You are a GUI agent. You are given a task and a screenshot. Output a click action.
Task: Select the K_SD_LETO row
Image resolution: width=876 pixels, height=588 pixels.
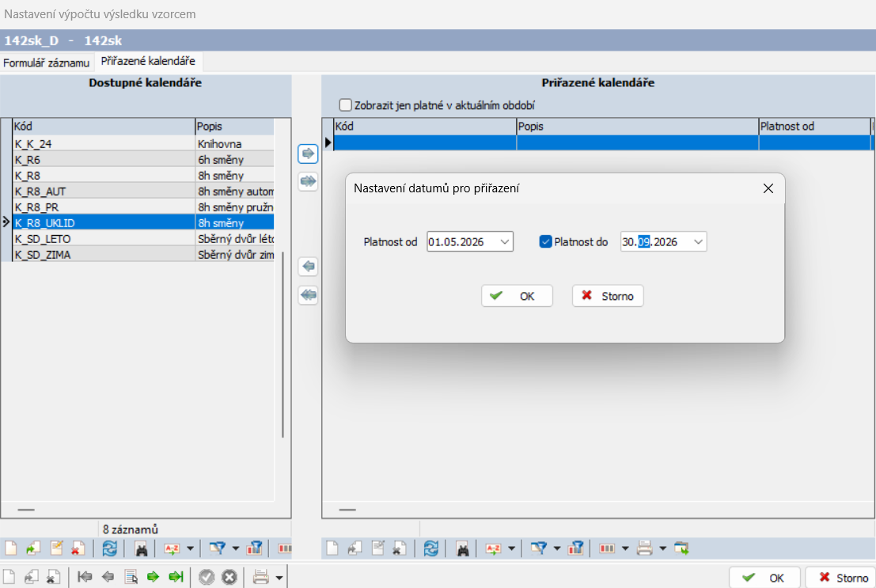pos(143,239)
